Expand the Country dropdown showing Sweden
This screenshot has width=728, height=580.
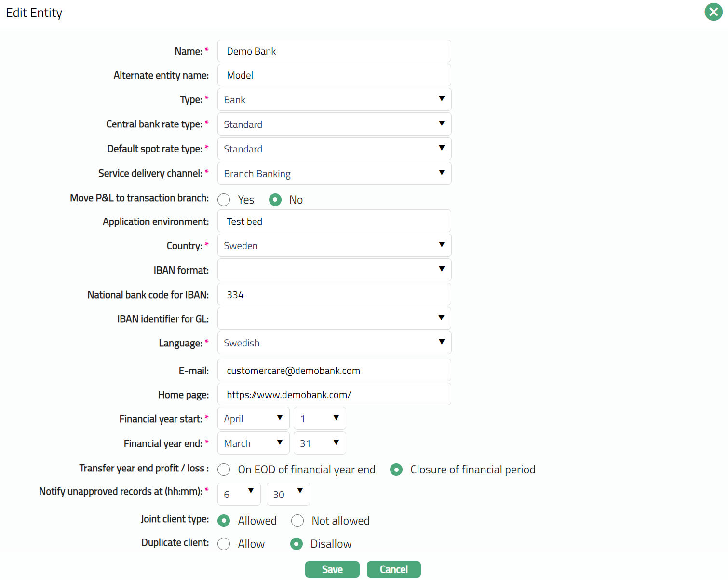(334, 246)
